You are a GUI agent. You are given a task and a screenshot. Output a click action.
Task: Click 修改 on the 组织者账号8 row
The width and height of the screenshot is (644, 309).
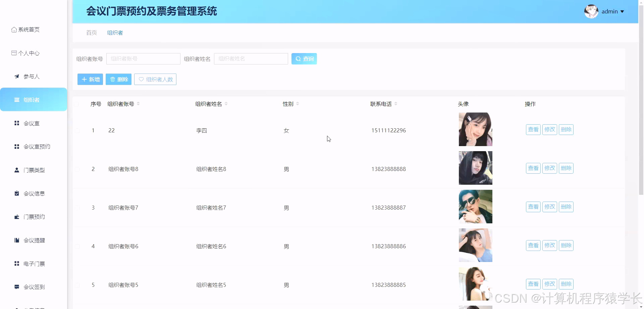click(549, 168)
